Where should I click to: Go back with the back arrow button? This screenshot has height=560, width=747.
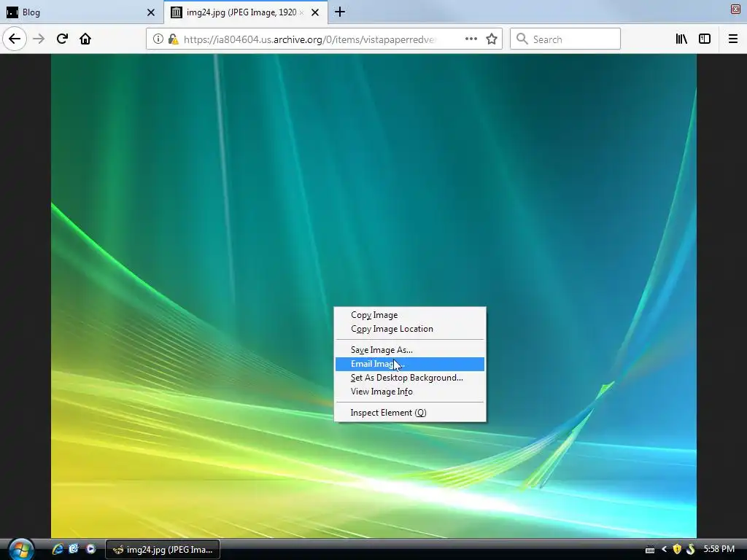pyautogui.click(x=15, y=39)
